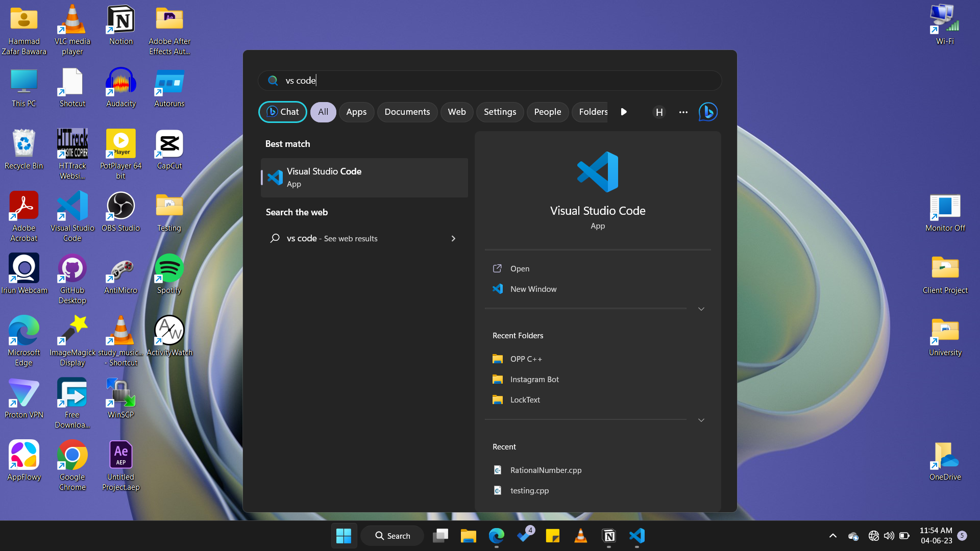The height and width of the screenshot is (551, 980).
Task: Open Notion from the taskbar
Action: click(x=608, y=536)
